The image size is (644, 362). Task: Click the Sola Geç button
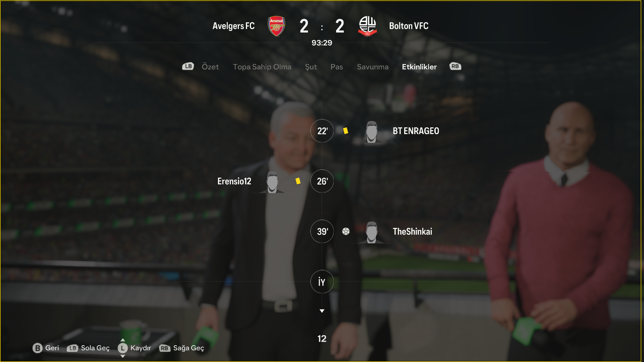click(x=88, y=348)
